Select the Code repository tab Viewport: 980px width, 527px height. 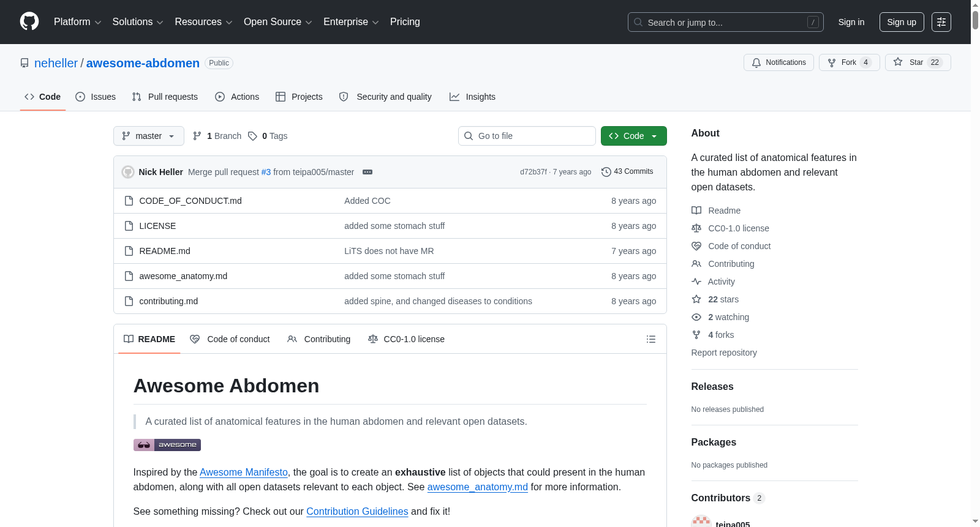click(x=43, y=97)
